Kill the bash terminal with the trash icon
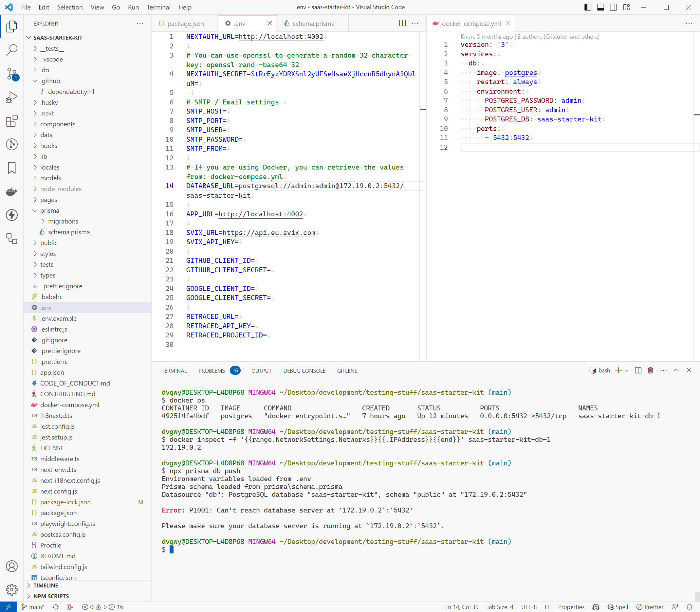700x612 pixels. coord(650,370)
